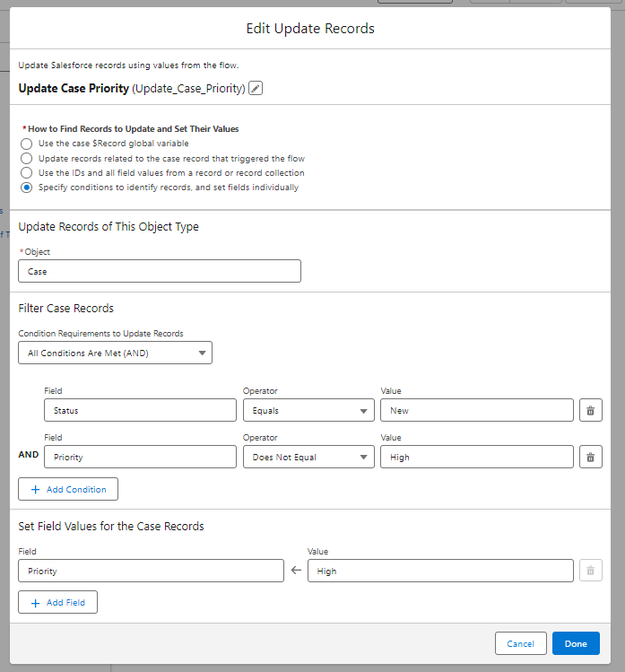The width and height of the screenshot is (625, 672).
Task: Select 'Use the case $Record global variable'
Action: [x=27, y=144]
